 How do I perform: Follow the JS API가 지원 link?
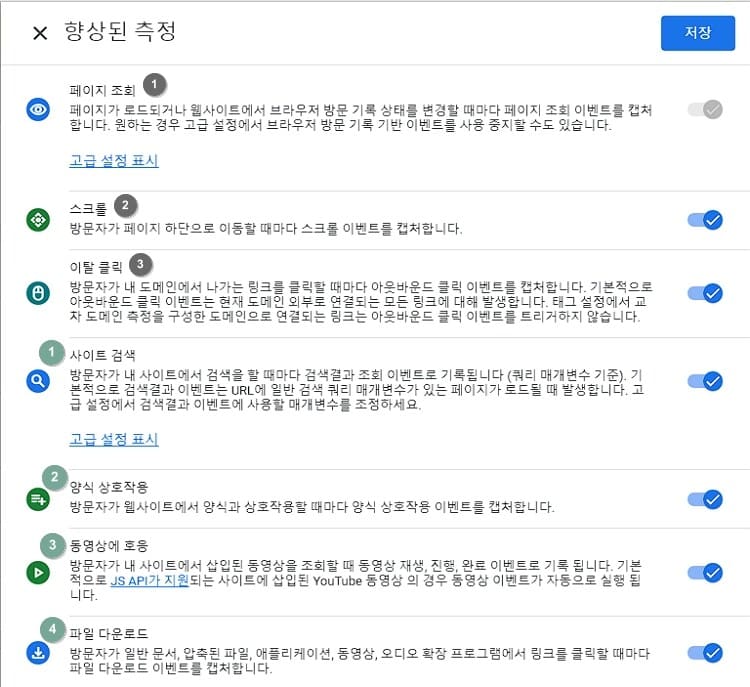point(150,580)
